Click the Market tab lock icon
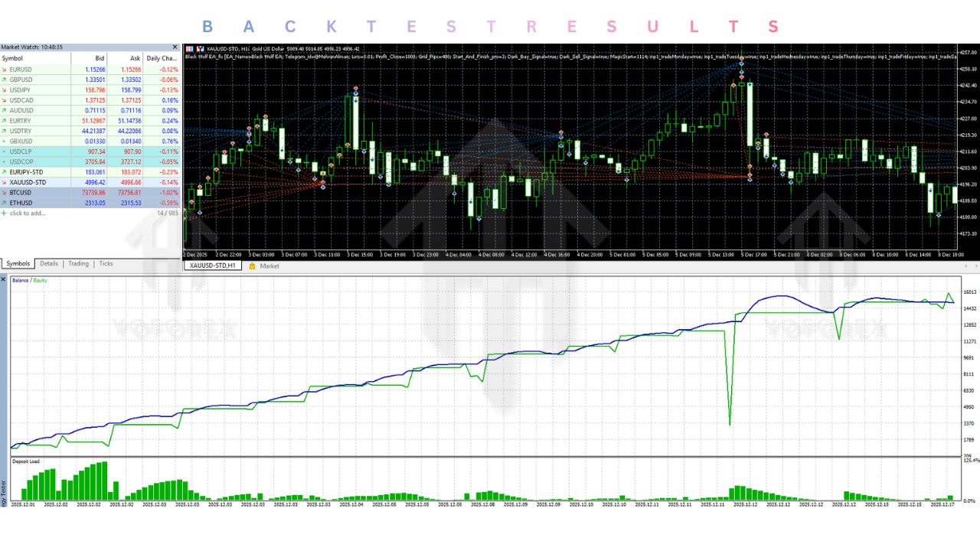 click(252, 266)
